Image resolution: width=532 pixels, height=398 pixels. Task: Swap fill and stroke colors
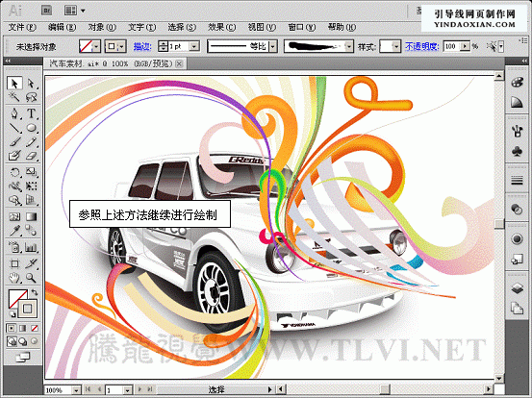[x=35, y=292]
